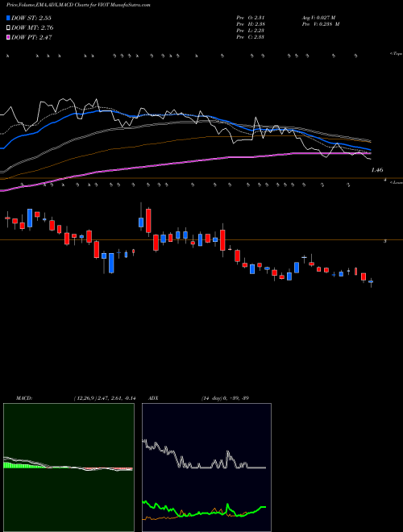Click the ADX panel header label
This screenshot has width=403, height=532.
[153, 398]
